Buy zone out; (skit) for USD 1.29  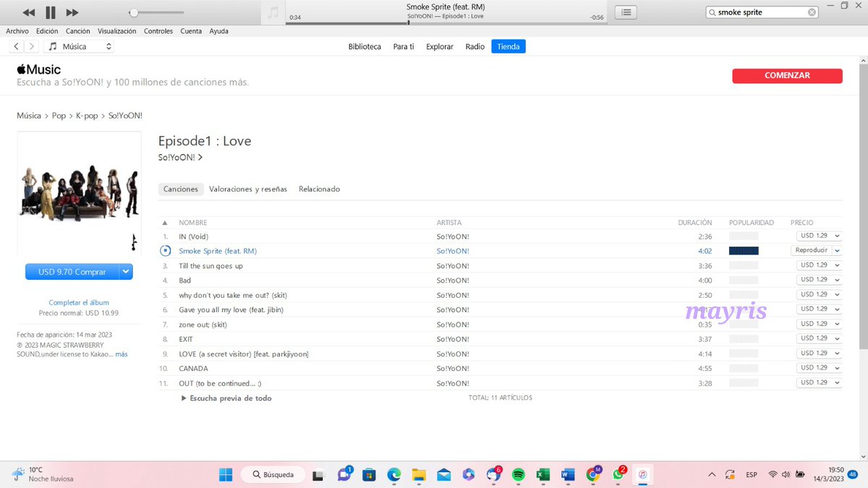[814, 324]
